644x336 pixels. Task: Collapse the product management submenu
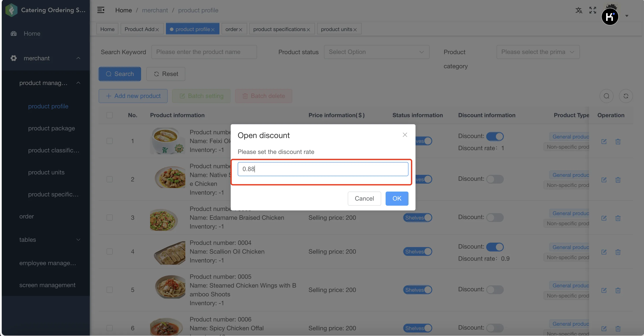click(46, 83)
